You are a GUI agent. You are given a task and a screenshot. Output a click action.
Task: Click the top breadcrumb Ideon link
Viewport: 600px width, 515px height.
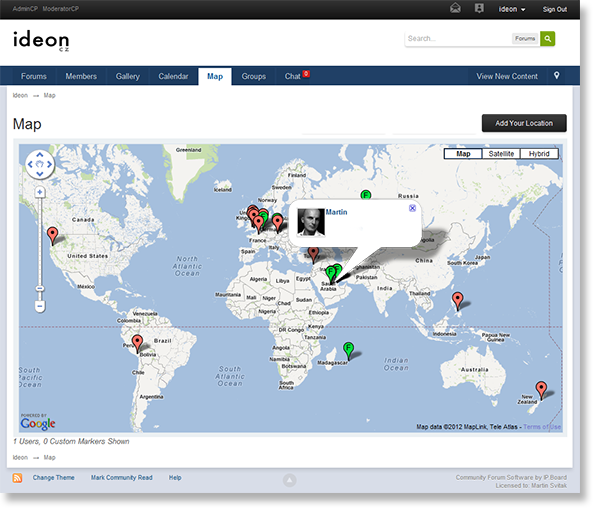point(20,95)
